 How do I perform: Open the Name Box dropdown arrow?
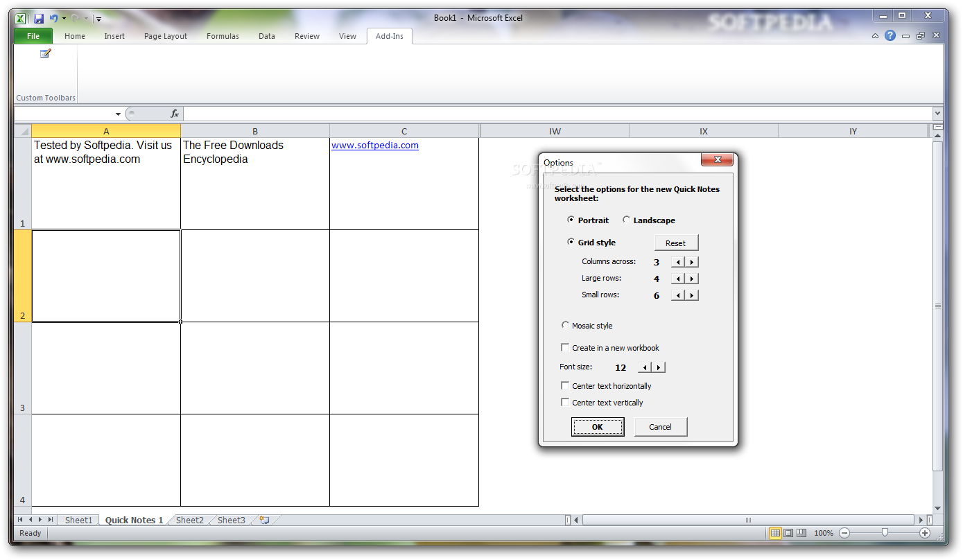coord(119,114)
